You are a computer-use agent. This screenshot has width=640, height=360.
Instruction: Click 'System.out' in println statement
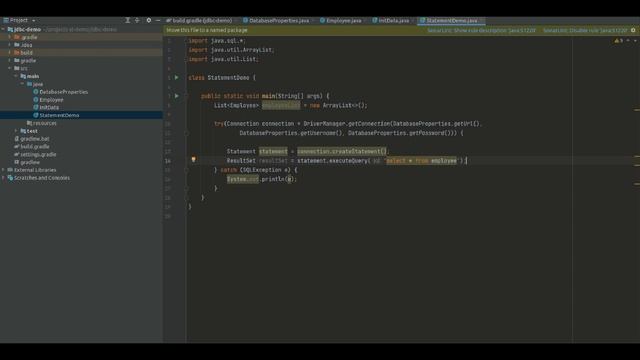click(x=243, y=179)
